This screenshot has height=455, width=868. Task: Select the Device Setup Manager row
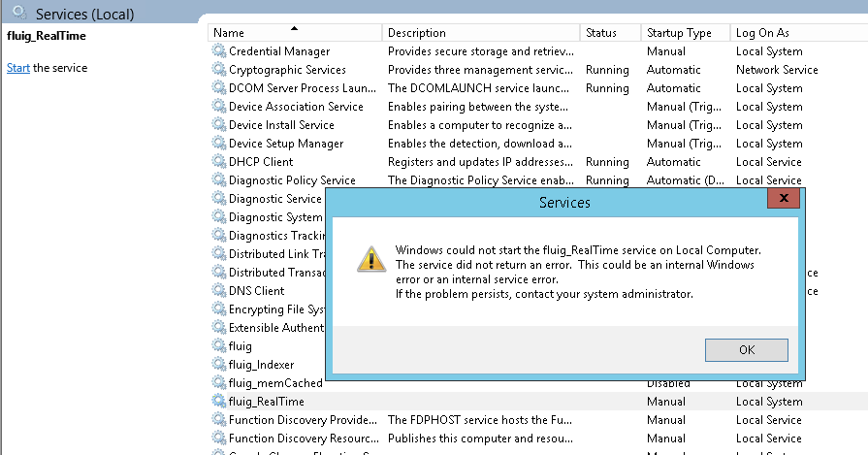click(538, 144)
